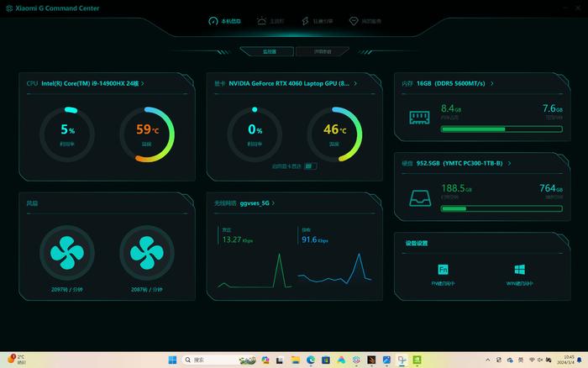Click the hard drive icon
588x368 pixels.
[x=420, y=198]
